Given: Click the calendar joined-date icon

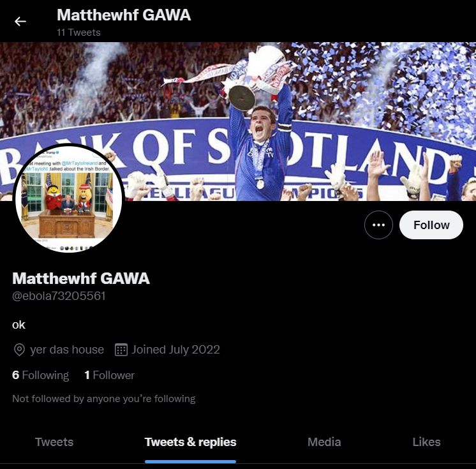Looking at the screenshot, I should [121, 350].
